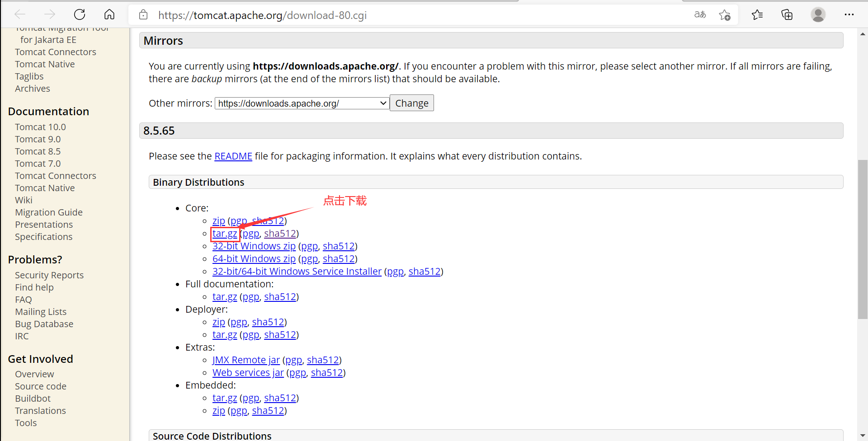Open Bug Database in the sidebar
This screenshot has width=868, height=441.
click(44, 324)
